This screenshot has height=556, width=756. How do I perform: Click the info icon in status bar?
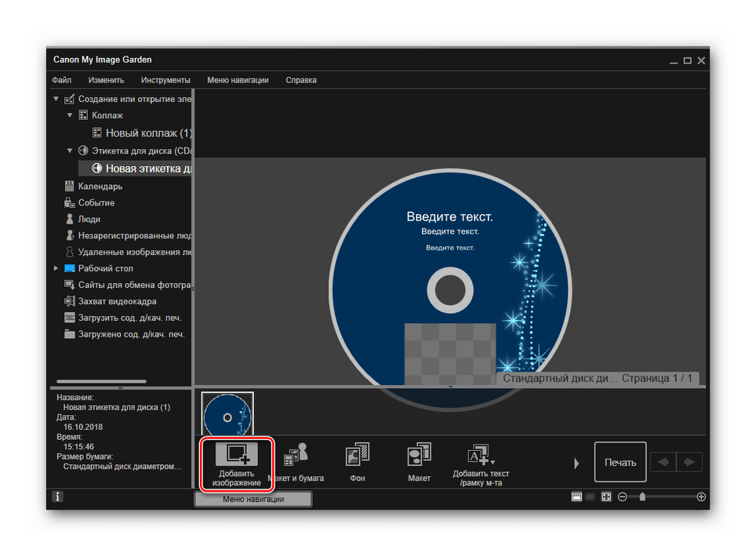pos(58,496)
